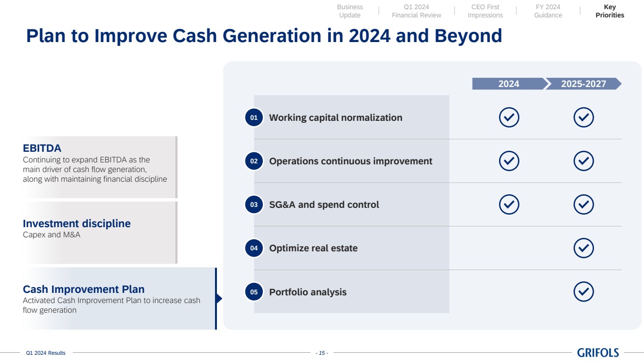
Task: Open the Business Update section tab
Action: 350,11
